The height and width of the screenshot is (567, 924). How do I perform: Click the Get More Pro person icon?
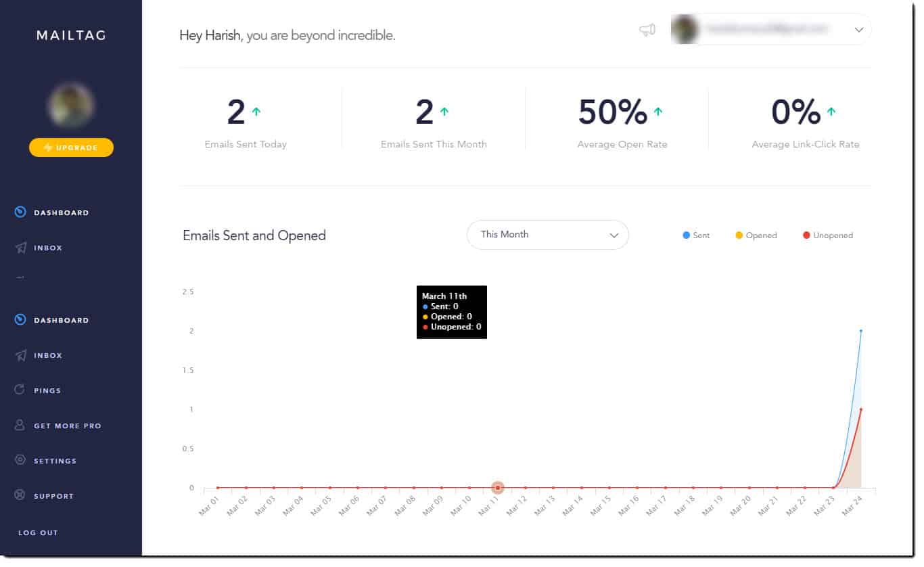point(20,426)
